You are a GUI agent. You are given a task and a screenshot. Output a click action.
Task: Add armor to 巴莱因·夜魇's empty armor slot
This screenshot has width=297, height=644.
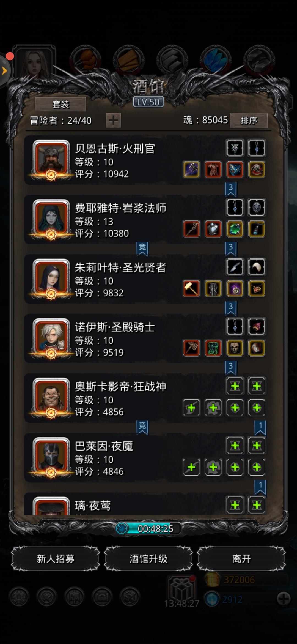[213, 467]
